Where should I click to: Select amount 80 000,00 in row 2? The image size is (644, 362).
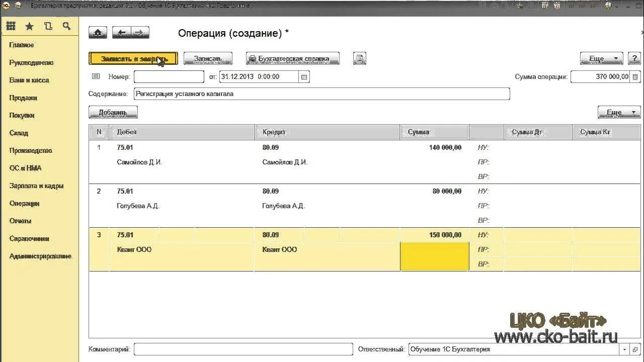tap(447, 192)
